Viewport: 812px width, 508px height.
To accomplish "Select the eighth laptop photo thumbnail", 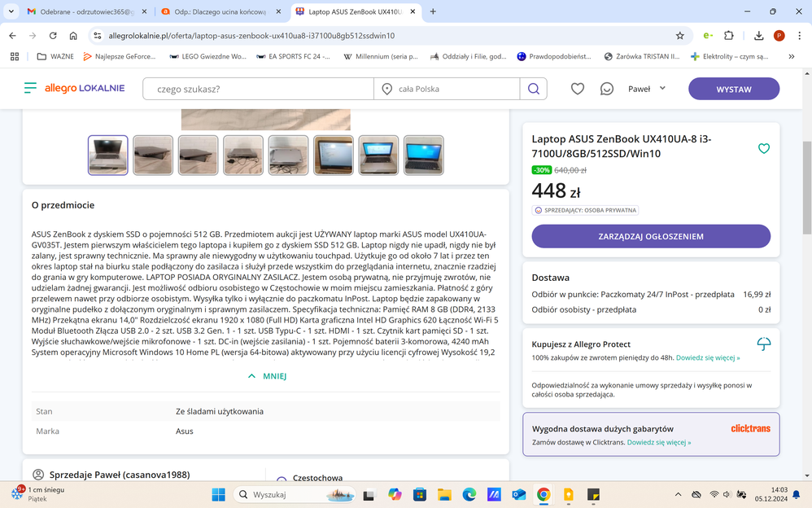I will (423, 155).
